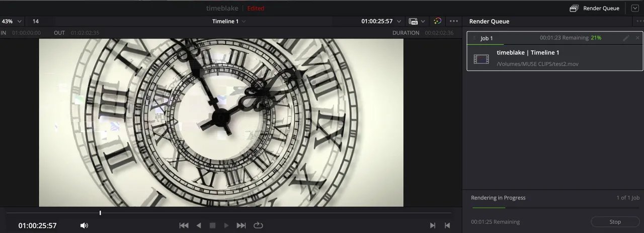Click the clock video preview
Screen dimensions: 644x233
point(221,123)
